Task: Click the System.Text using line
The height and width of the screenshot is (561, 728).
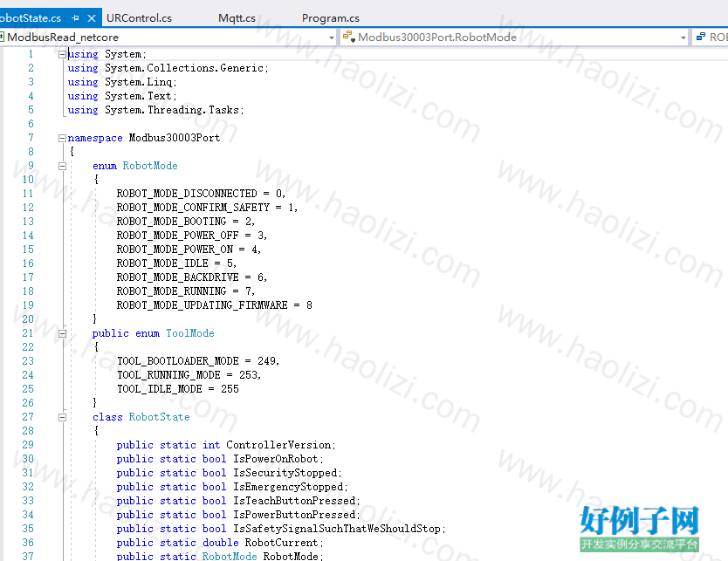Action: tap(122, 96)
